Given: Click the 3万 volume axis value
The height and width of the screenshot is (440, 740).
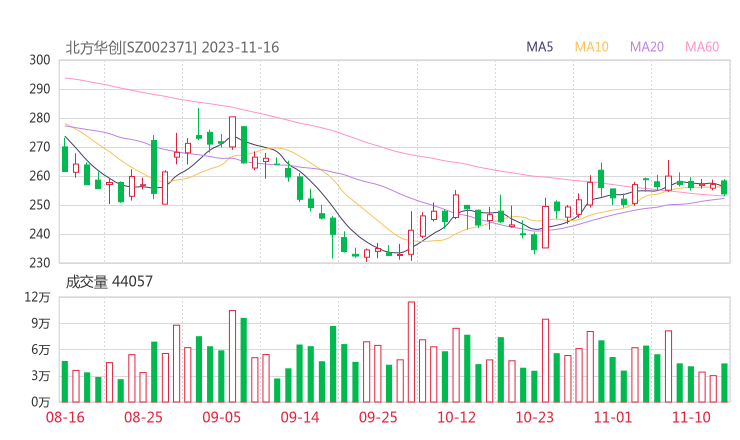Looking at the screenshot, I should [x=41, y=376].
